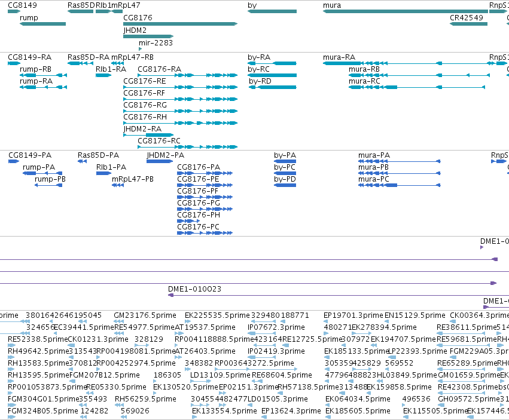
Task: Select transcript rump-RA label
Action: click(36, 81)
